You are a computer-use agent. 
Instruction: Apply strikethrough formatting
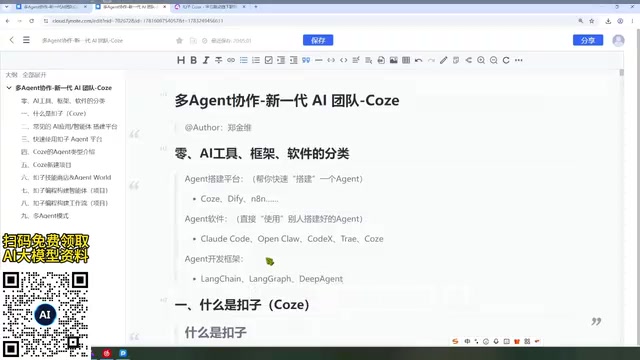(219, 60)
